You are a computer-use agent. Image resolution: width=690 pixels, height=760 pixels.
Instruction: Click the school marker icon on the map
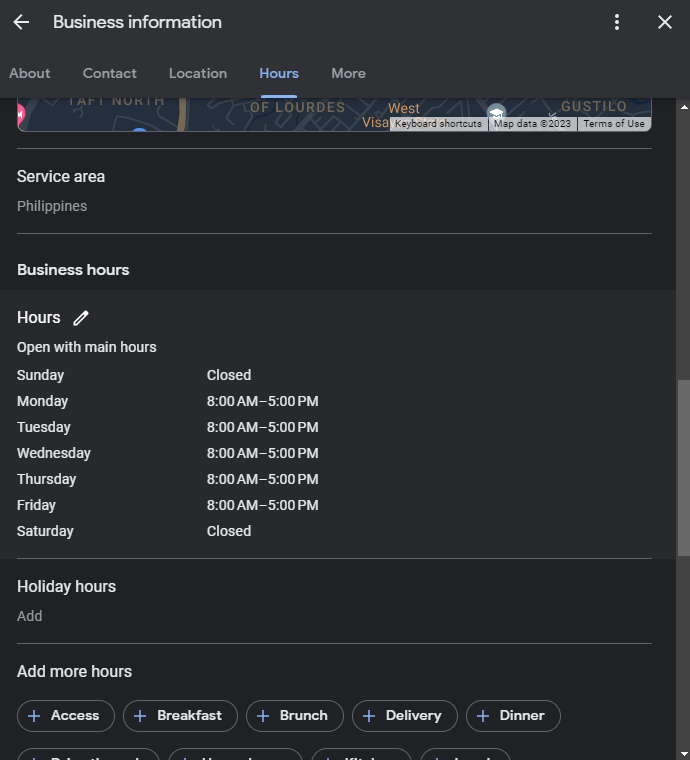click(x=496, y=113)
